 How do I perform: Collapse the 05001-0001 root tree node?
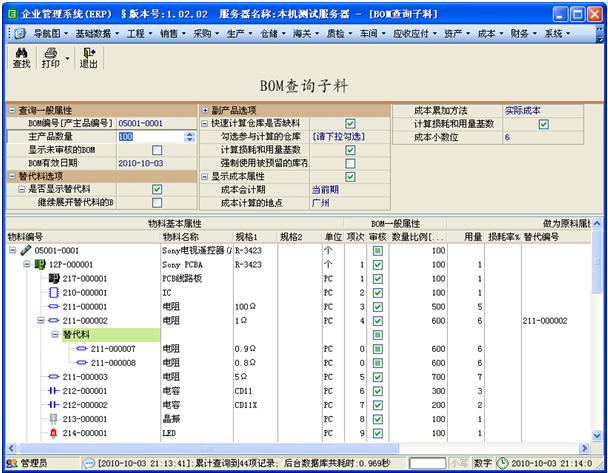click(13, 250)
